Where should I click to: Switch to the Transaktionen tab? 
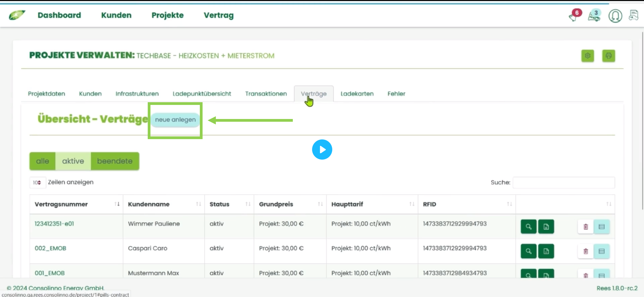pyautogui.click(x=266, y=94)
